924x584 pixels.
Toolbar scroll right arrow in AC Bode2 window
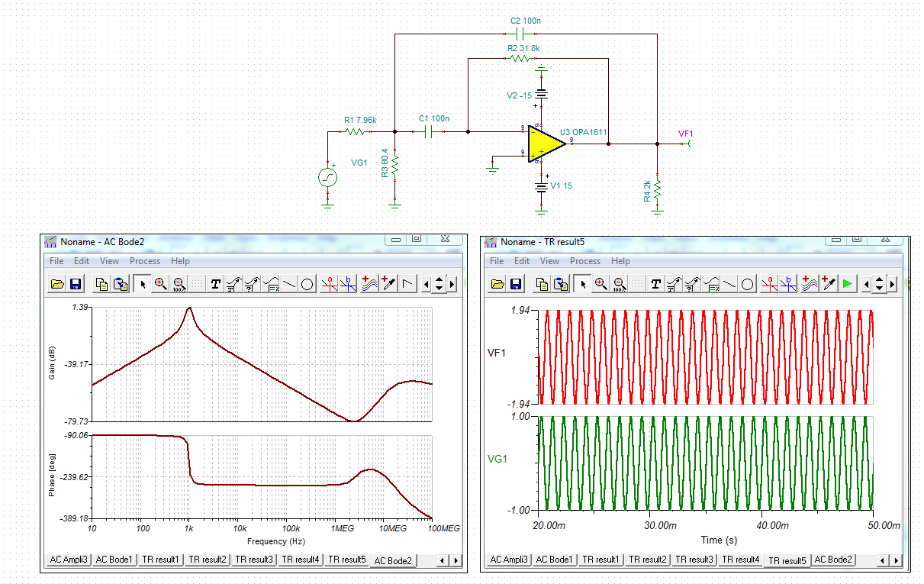[x=452, y=284]
